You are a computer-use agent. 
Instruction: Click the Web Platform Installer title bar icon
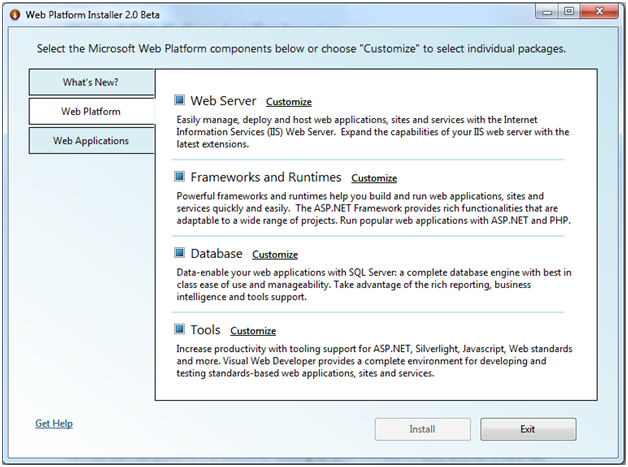point(15,15)
